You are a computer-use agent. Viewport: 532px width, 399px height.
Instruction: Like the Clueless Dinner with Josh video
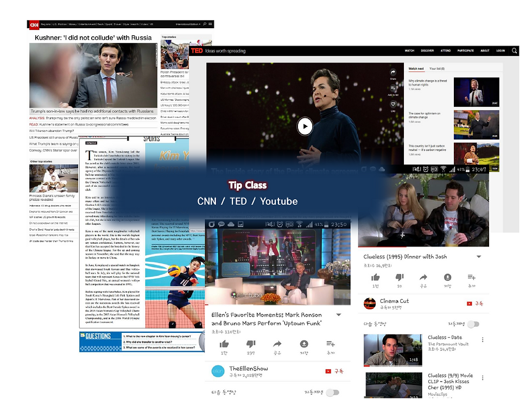point(375,277)
